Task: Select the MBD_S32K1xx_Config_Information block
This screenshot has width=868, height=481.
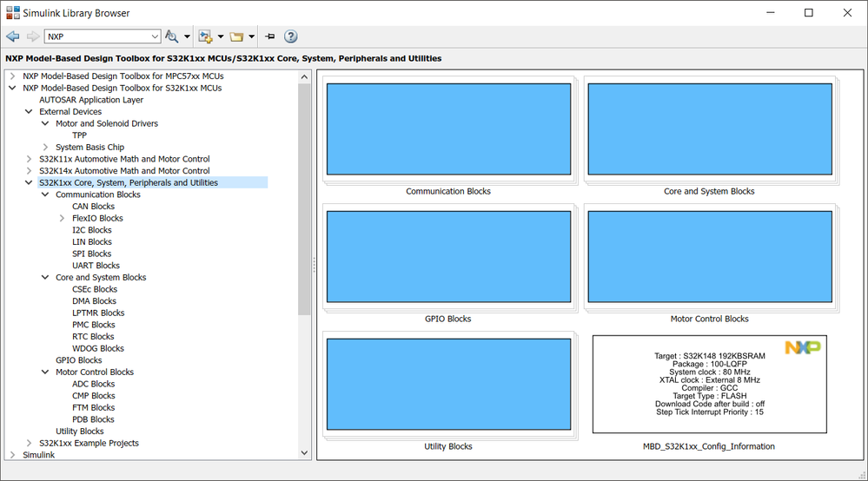Action: pos(710,385)
